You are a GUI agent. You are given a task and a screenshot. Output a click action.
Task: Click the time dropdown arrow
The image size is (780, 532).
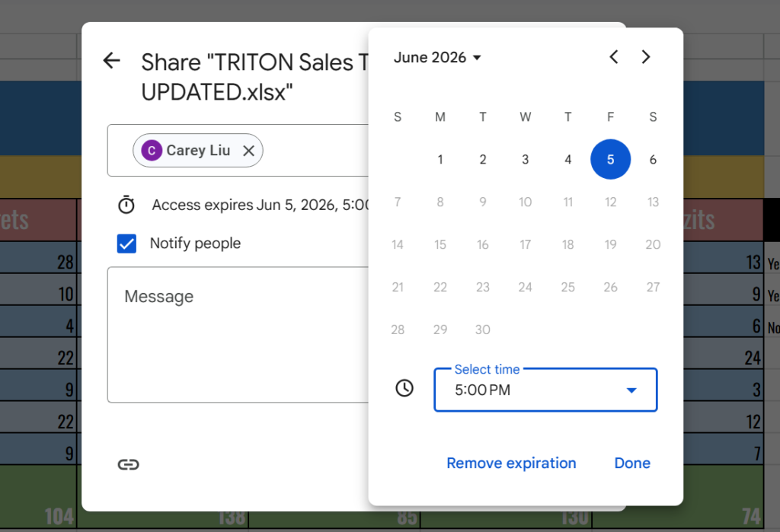[x=631, y=390]
